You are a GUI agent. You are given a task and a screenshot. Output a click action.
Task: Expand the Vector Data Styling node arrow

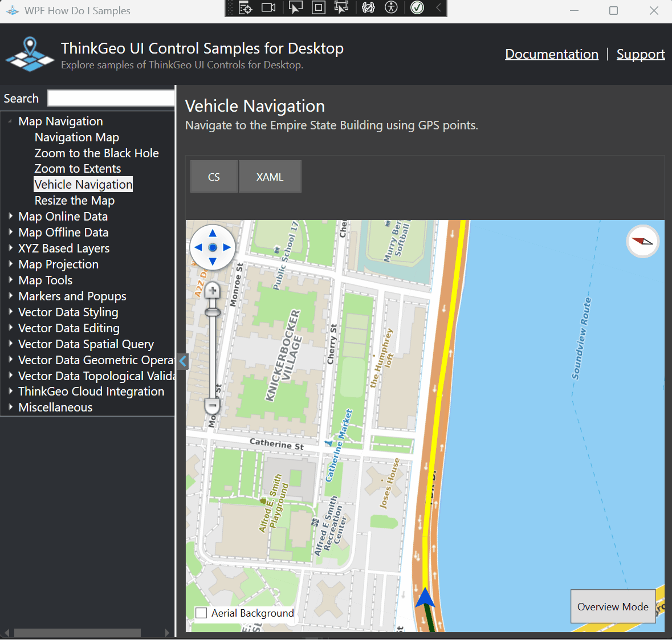point(11,312)
